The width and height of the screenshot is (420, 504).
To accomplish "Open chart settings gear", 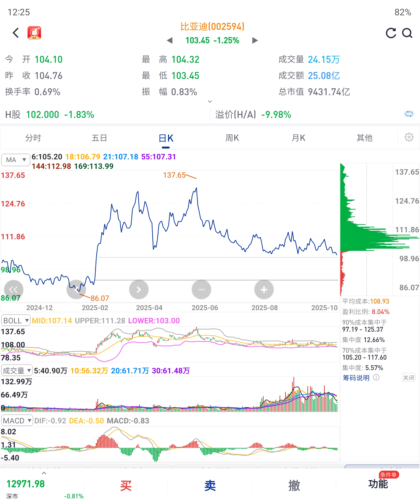I will pyautogui.click(x=409, y=137).
